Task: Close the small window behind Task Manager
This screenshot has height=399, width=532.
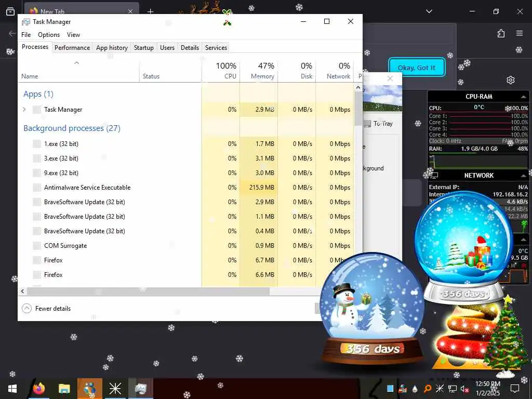Action: pos(390,79)
